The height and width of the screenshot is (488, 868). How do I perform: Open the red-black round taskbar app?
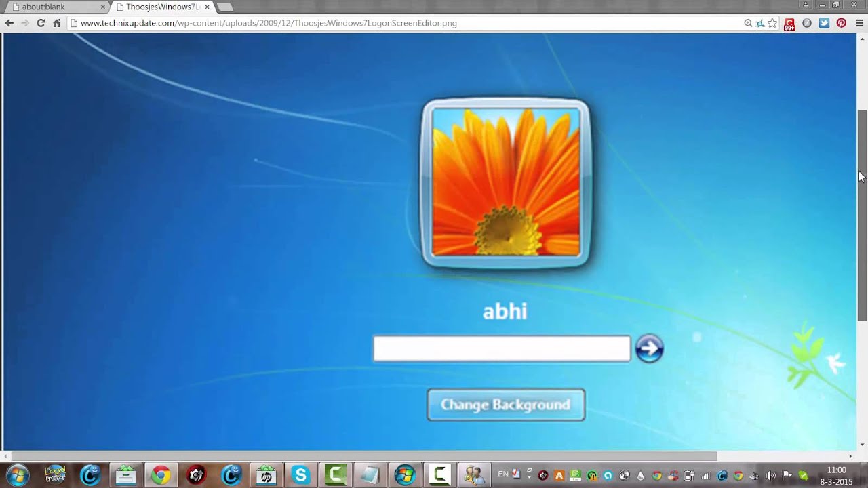pyautogui.click(x=196, y=475)
